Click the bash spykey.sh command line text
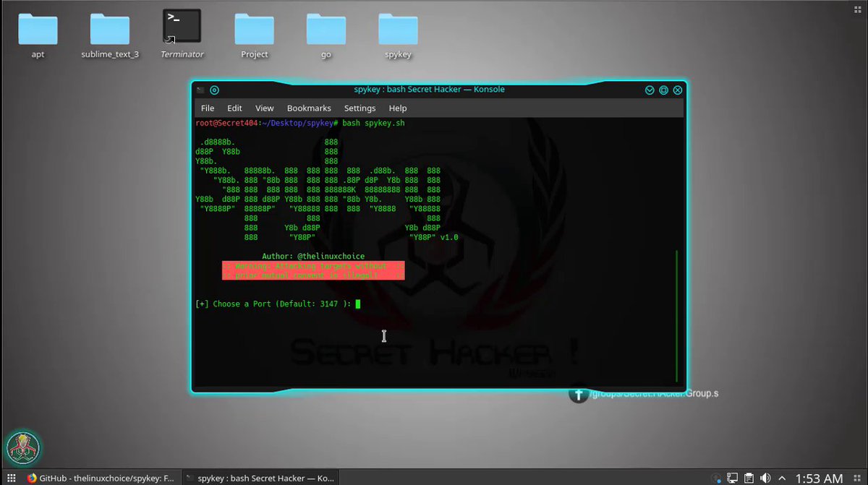Screen dimensions: 868x485 click(x=373, y=124)
